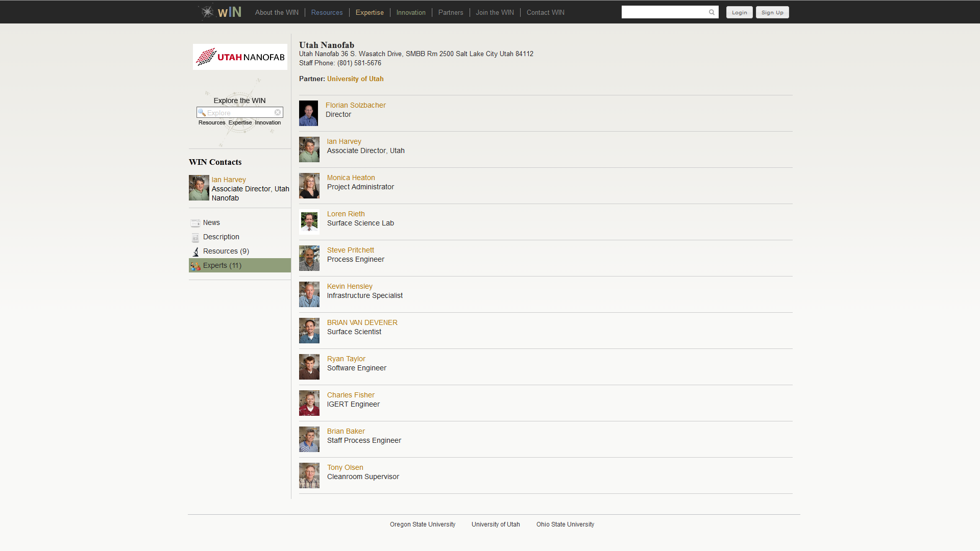Screen dimensions: 980x551
Task: Click the Resources microscope icon in sidebar
Action: point(195,252)
